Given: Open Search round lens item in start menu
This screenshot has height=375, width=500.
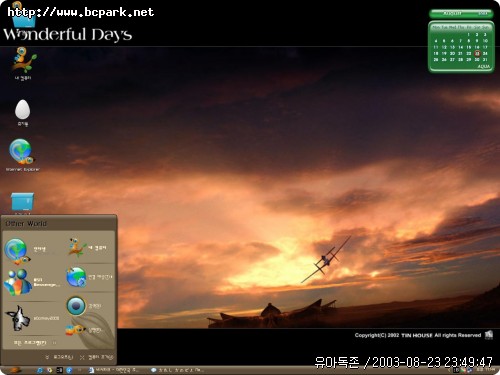Looking at the screenshot, I should 84,306.
